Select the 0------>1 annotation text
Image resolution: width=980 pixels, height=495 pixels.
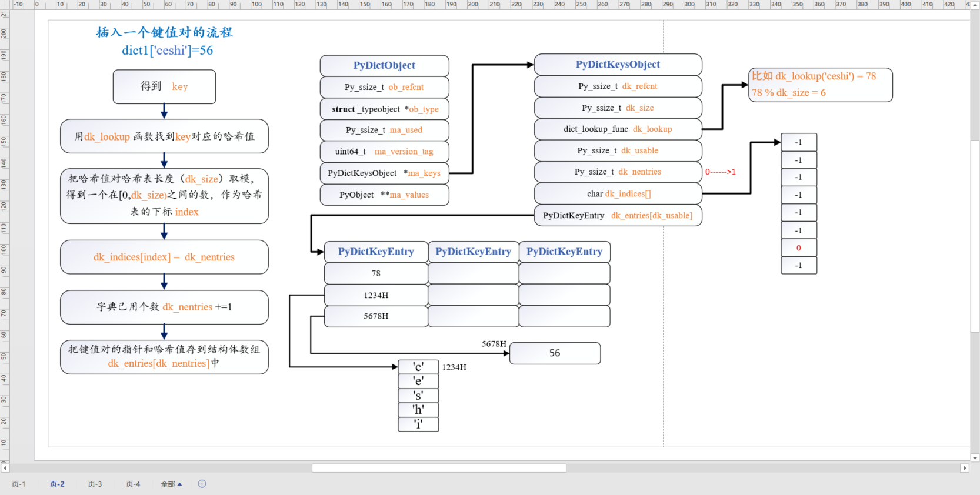coord(721,172)
